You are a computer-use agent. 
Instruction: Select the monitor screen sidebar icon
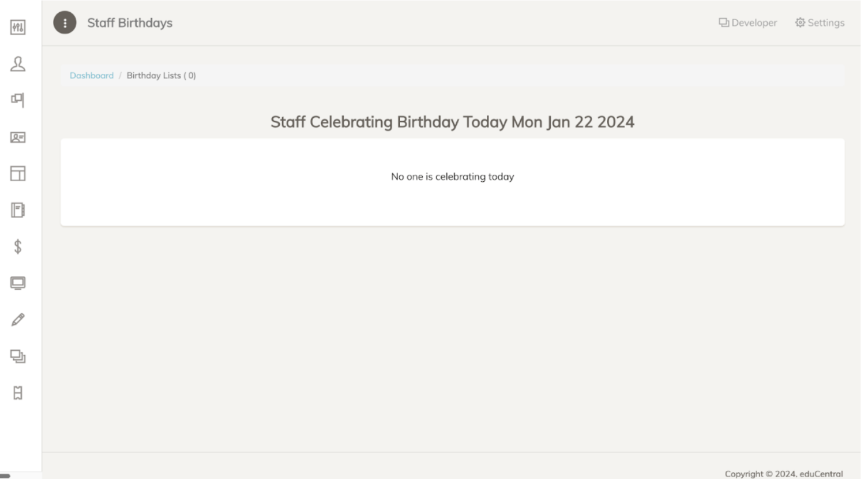pyautogui.click(x=18, y=283)
